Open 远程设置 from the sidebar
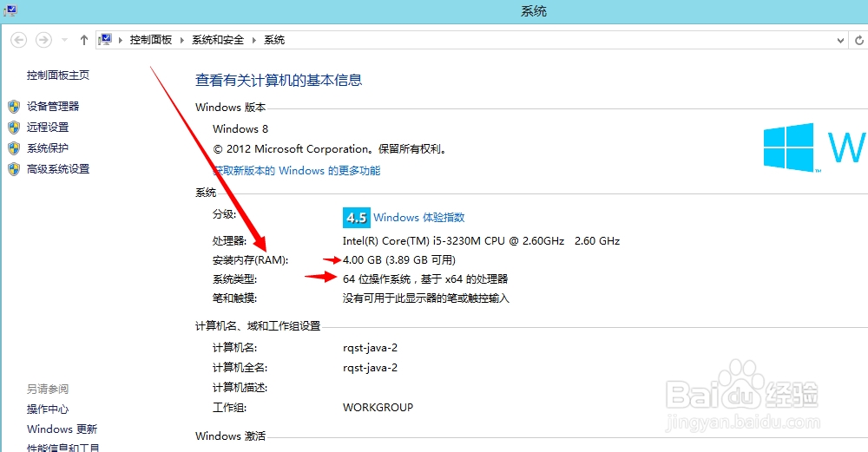Screen dimensions: 868x452 48,128
